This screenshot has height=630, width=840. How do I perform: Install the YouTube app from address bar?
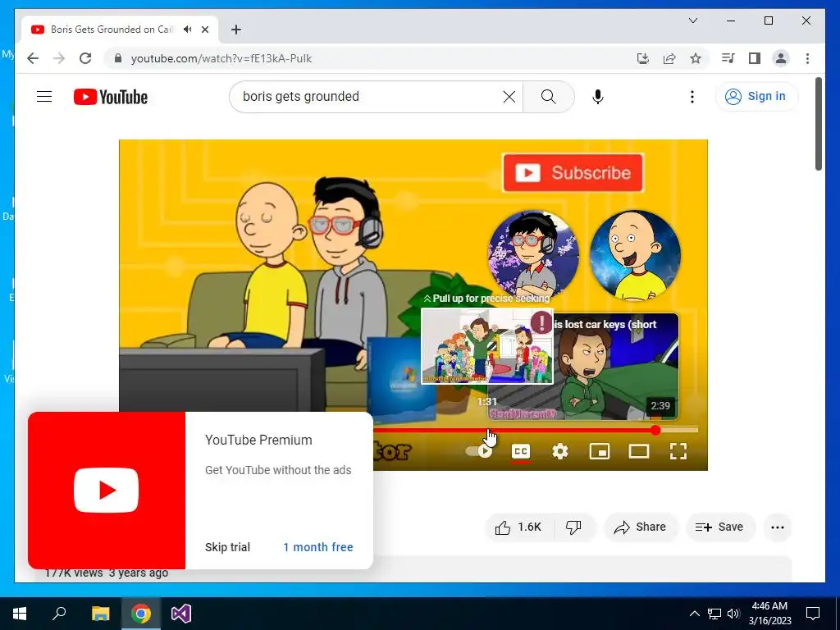click(643, 58)
